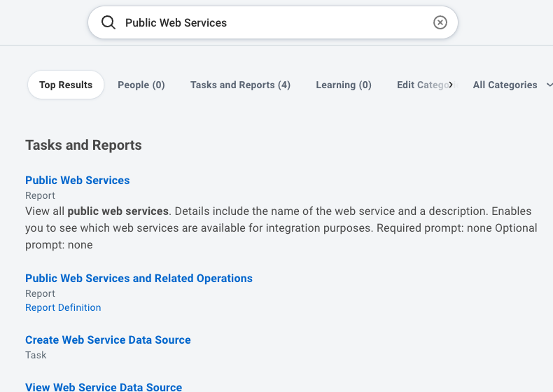
Task: Open View Web Service Data Source
Action: click(104, 386)
